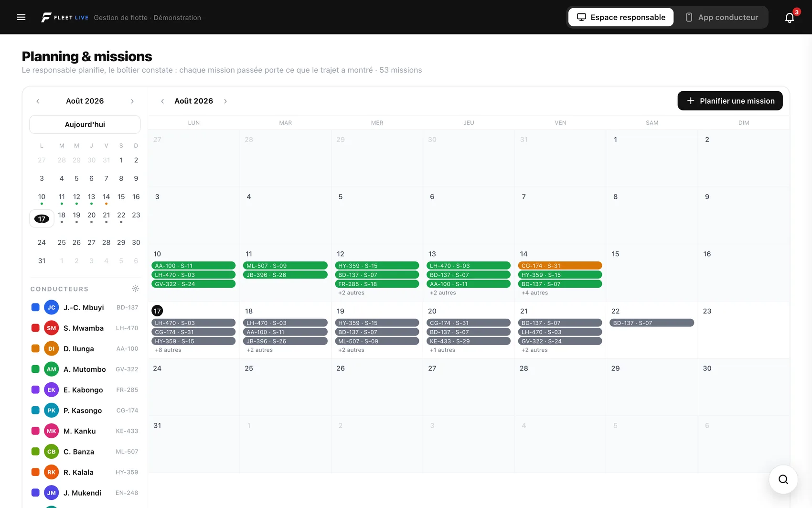Go to previous month in main calendar

pos(162,101)
